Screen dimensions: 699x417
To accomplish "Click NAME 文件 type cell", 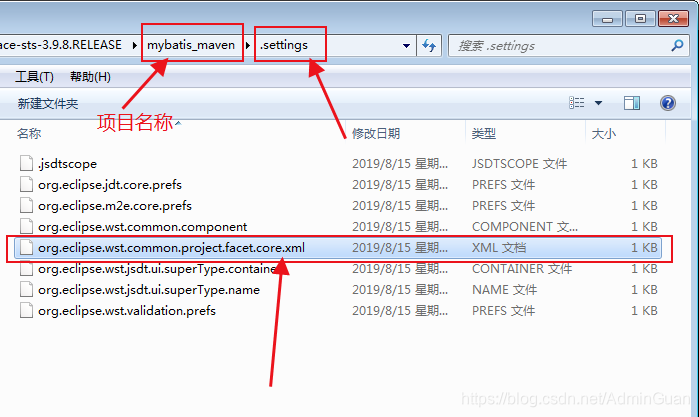I will coord(504,289).
